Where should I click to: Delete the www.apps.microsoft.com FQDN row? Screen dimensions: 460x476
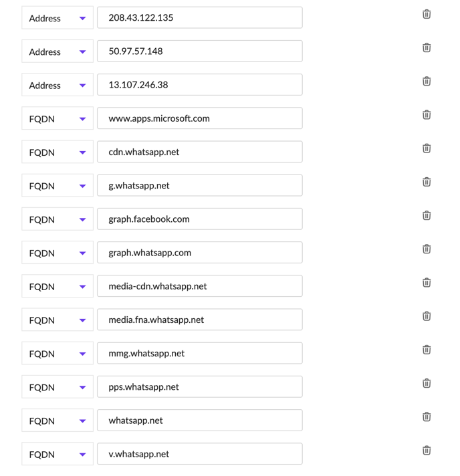click(x=426, y=115)
